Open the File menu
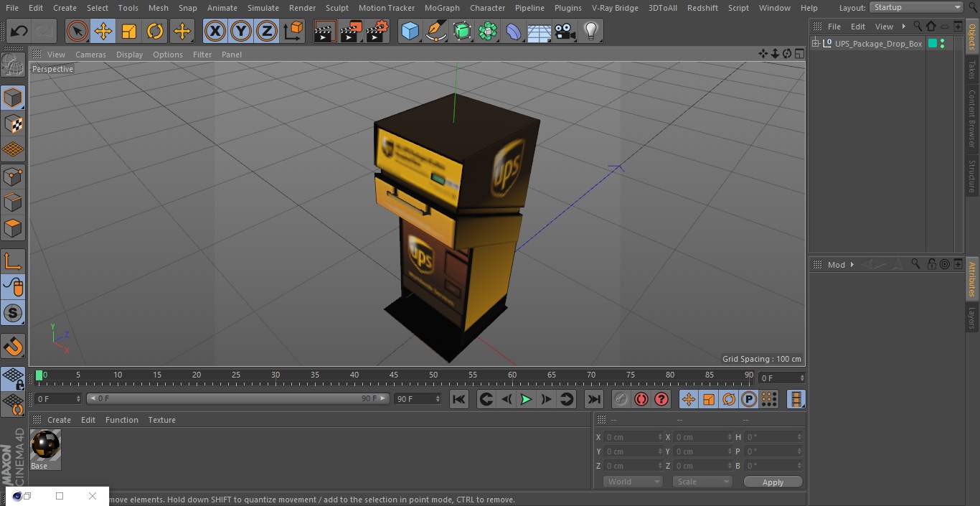980x506 pixels. 12,8
